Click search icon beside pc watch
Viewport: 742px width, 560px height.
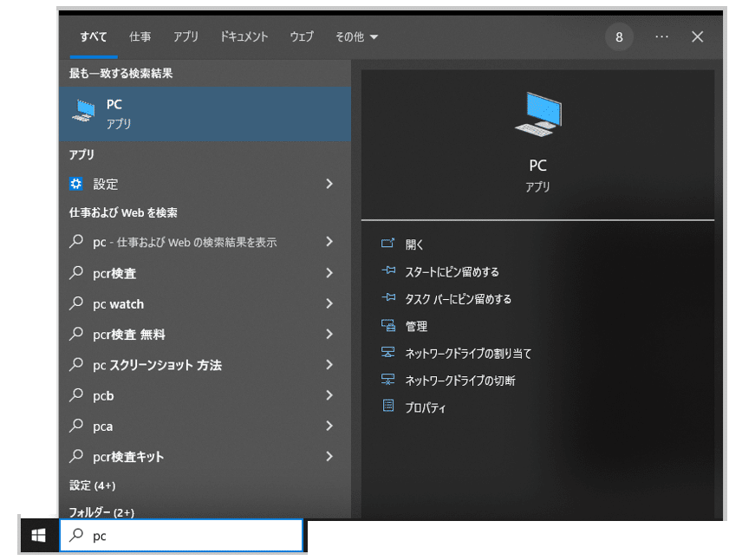(x=76, y=303)
